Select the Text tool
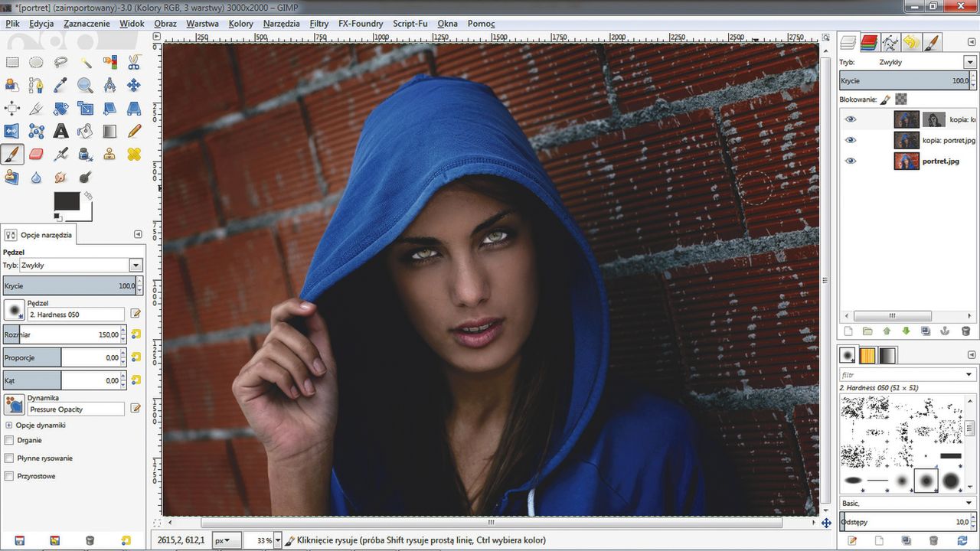The height and width of the screenshot is (551, 980). point(60,132)
